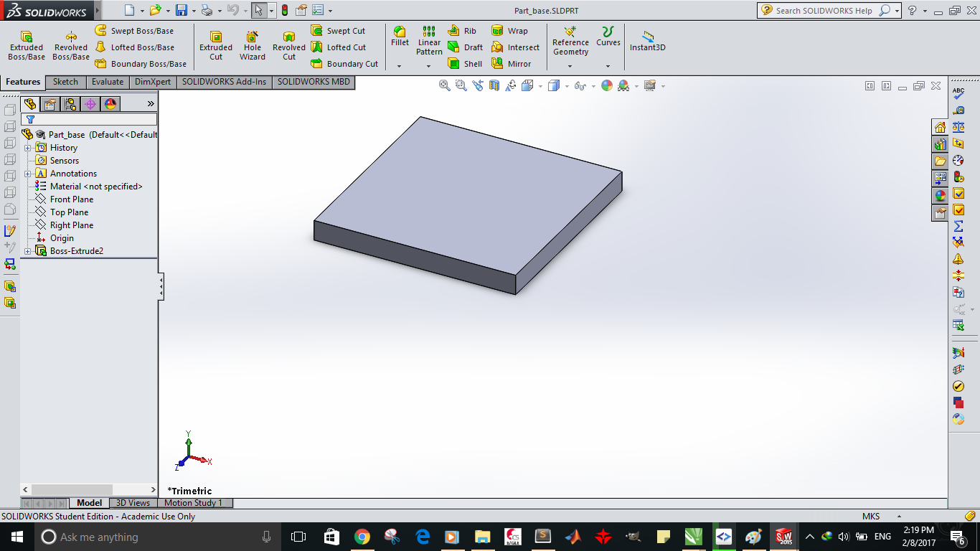Open the Save button dropdown arrow

(194, 11)
